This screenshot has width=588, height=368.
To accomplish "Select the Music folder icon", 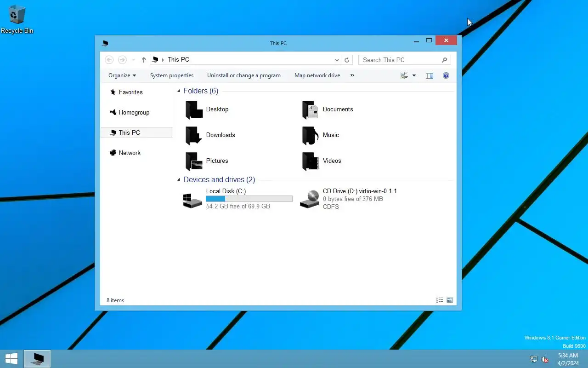I will click(x=311, y=135).
